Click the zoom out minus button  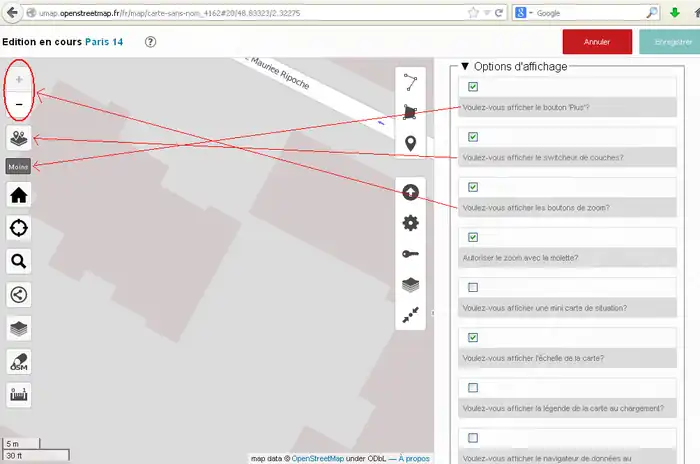tap(19, 105)
